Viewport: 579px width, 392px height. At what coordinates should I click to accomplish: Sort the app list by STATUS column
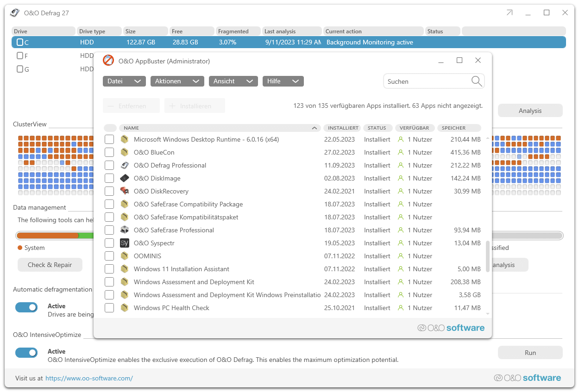pyautogui.click(x=378, y=128)
